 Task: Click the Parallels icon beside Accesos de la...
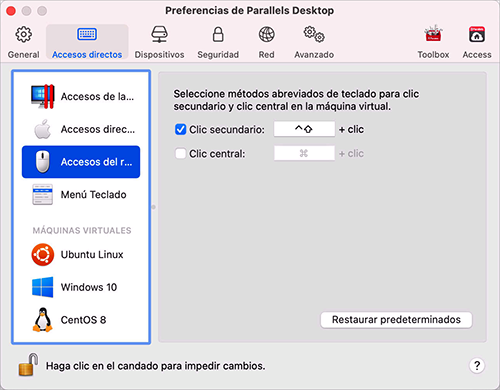(x=42, y=97)
